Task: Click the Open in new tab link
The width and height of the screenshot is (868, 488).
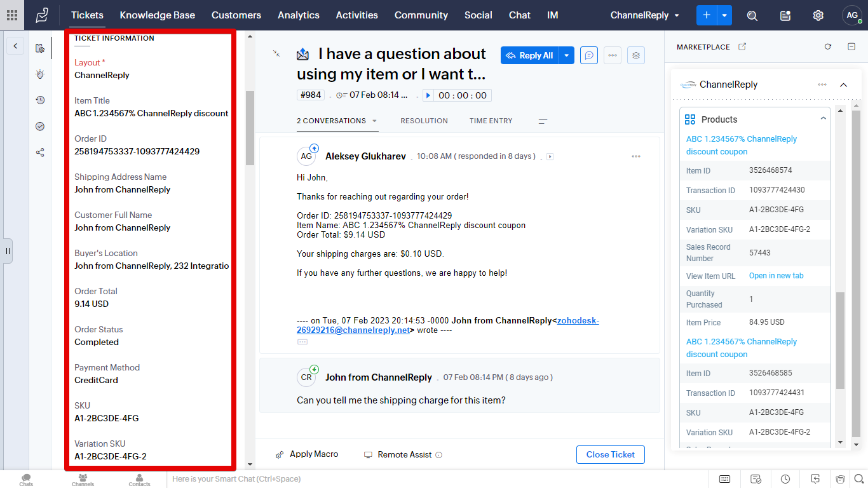Action: pyautogui.click(x=776, y=276)
